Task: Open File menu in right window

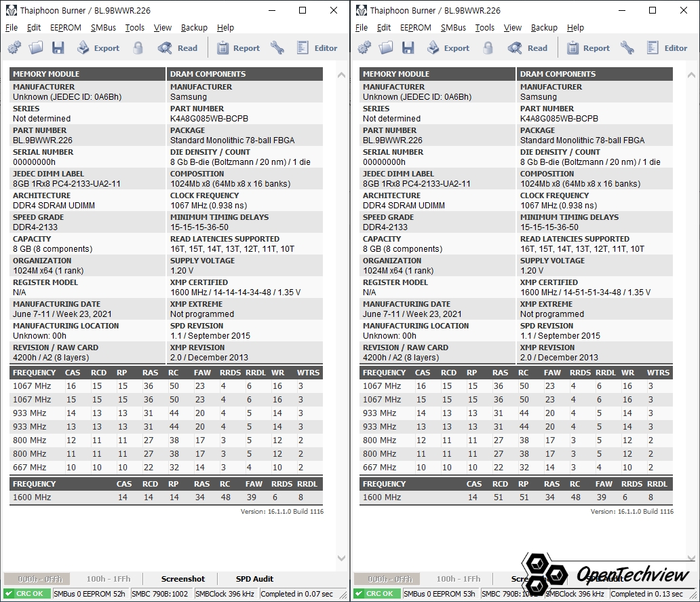Action: click(361, 27)
